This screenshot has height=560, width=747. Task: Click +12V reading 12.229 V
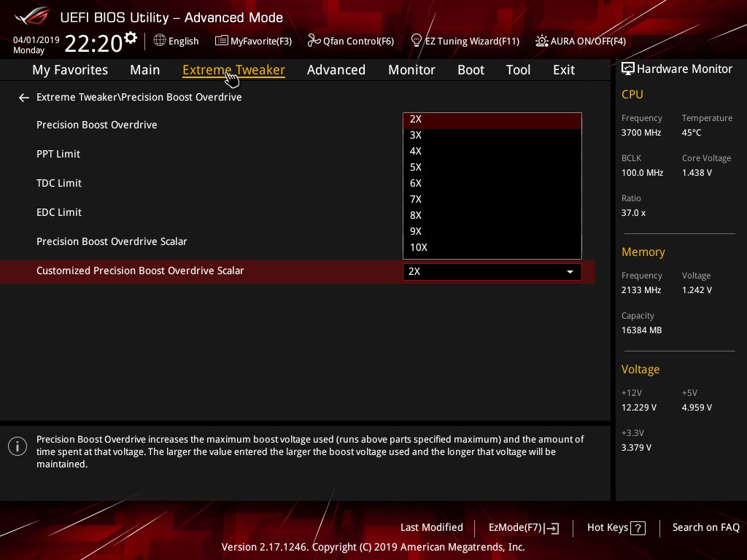[639, 408]
